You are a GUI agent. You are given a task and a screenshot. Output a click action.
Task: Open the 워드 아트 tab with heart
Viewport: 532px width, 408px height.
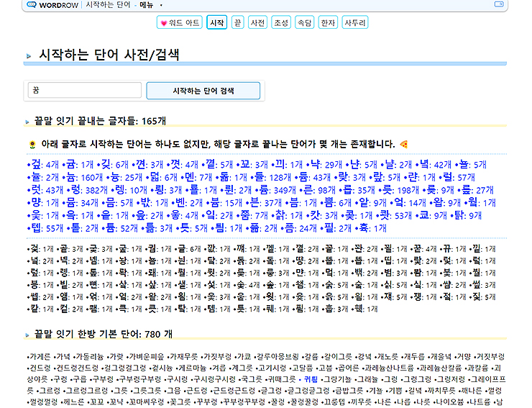point(180,23)
